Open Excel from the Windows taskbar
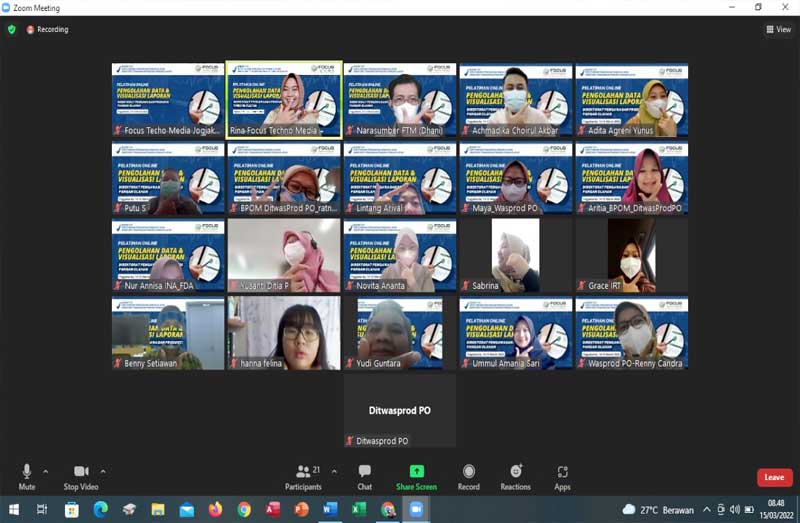The width and height of the screenshot is (800, 523). [x=358, y=510]
